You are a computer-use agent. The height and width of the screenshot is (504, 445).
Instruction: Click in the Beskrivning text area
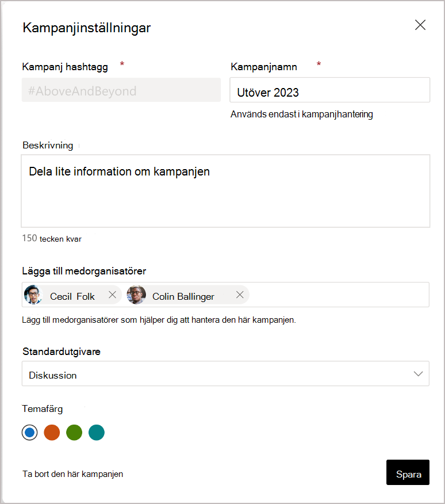(225, 191)
